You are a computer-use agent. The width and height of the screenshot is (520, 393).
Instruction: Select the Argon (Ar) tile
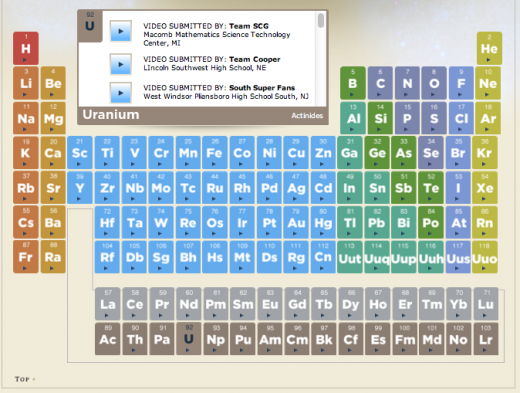pyautogui.click(x=488, y=118)
